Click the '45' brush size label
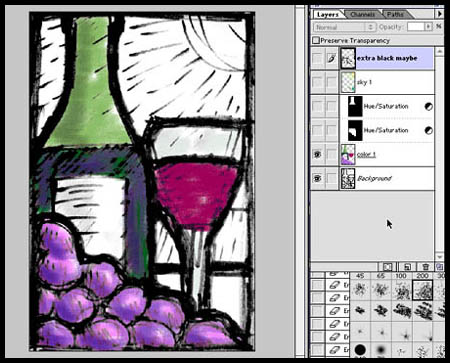 360,276
